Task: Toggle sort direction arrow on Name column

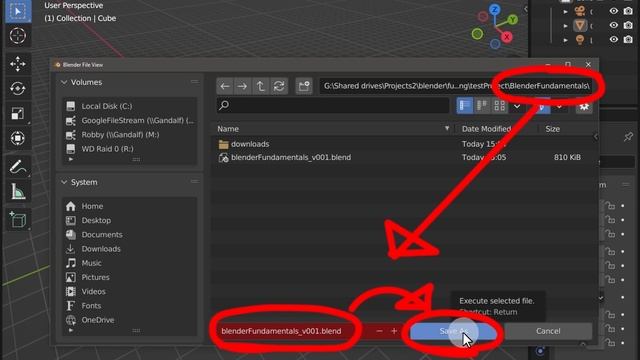Action: coord(447,129)
